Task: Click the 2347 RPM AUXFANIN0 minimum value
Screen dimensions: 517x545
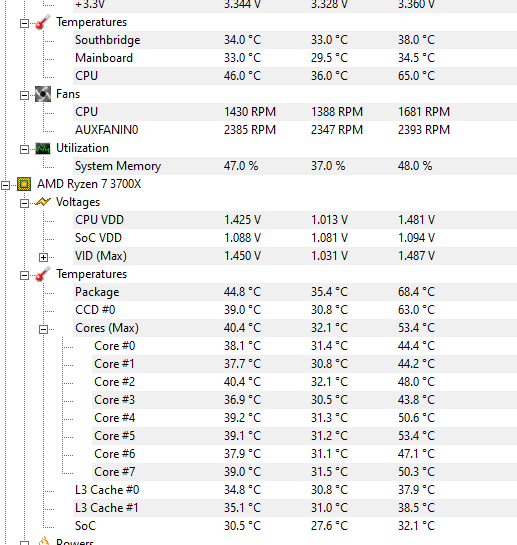Action: point(337,130)
